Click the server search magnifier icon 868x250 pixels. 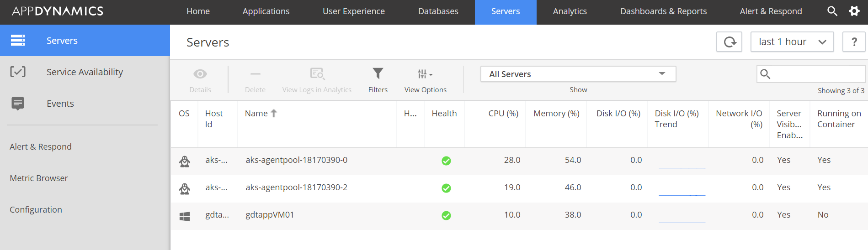765,74
